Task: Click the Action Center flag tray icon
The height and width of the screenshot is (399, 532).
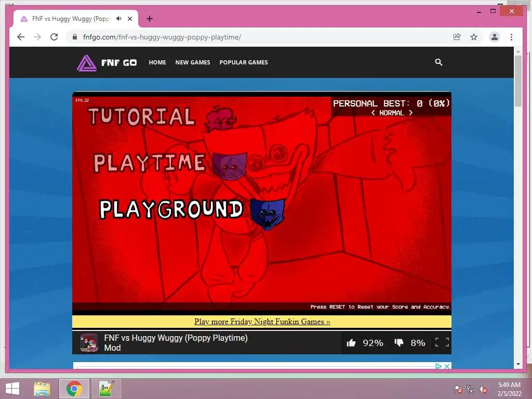Action: point(458,389)
